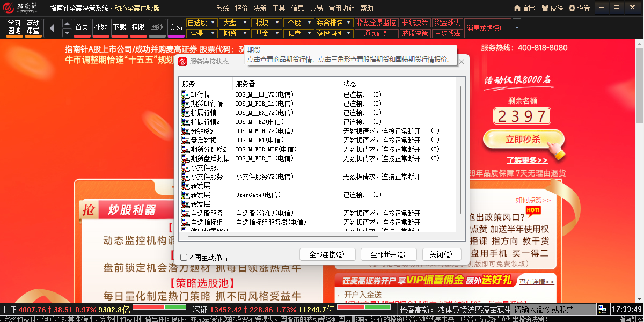The width and height of the screenshot is (644, 322).
Task: Open the 学习园地 toolbar button
Action: 14,27
